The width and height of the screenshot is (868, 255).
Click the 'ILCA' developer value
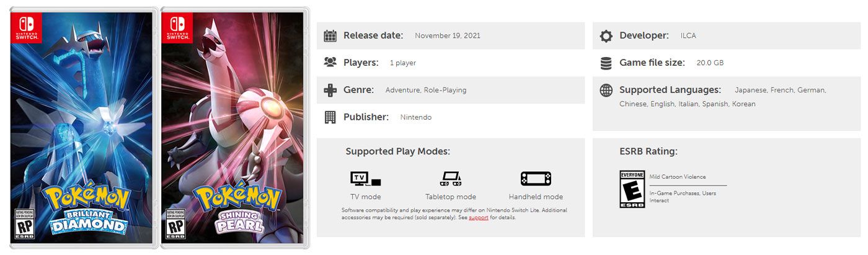tap(688, 36)
